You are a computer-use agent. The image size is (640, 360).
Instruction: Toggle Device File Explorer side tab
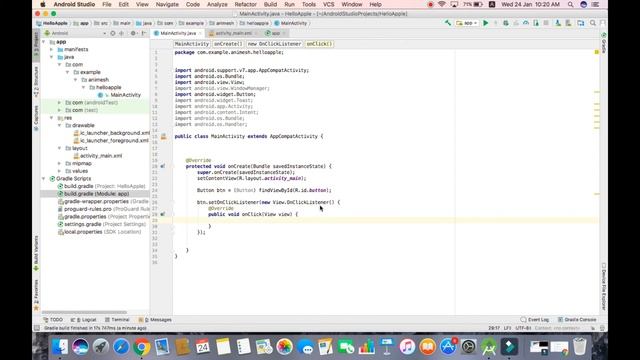604,287
